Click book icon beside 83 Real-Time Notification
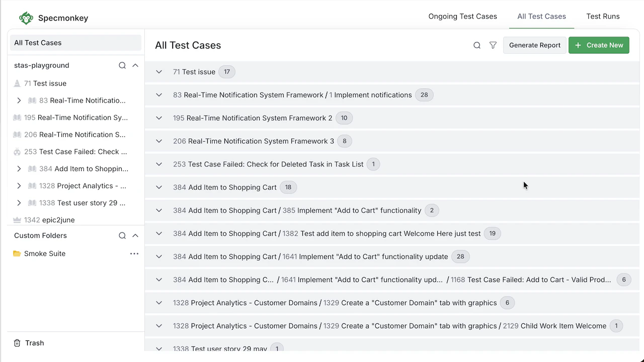 [32, 101]
